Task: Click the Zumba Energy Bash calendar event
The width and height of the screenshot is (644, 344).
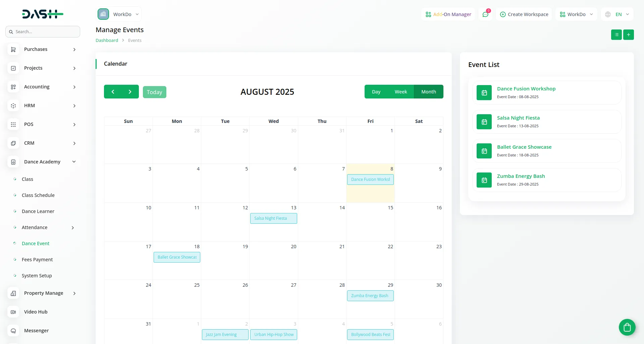Action: click(370, 296)
